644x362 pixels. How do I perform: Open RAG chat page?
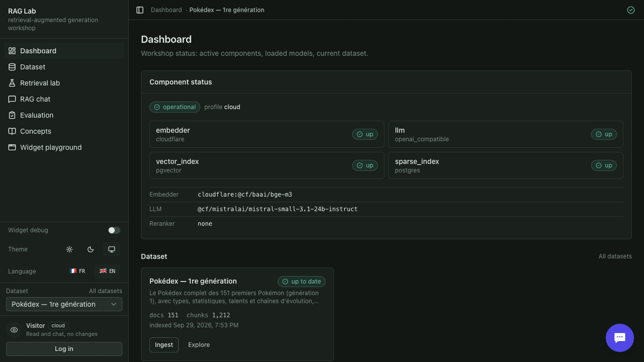click(64, 99)
